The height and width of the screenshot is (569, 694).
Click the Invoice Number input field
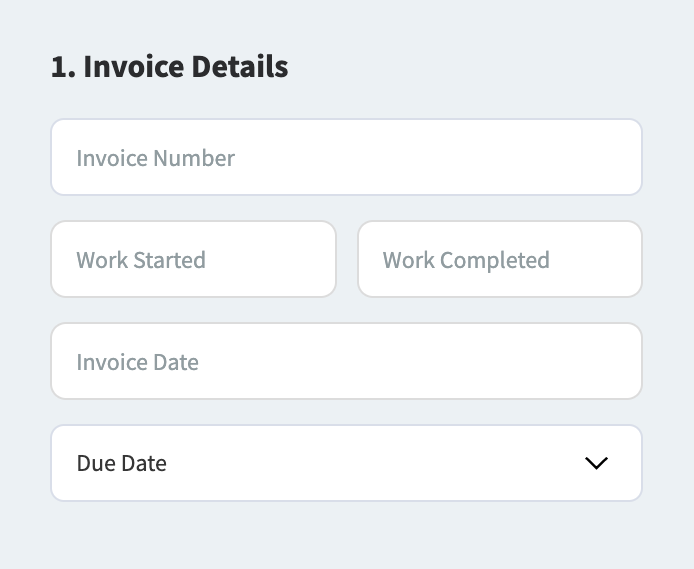click(x=346, y=157)
